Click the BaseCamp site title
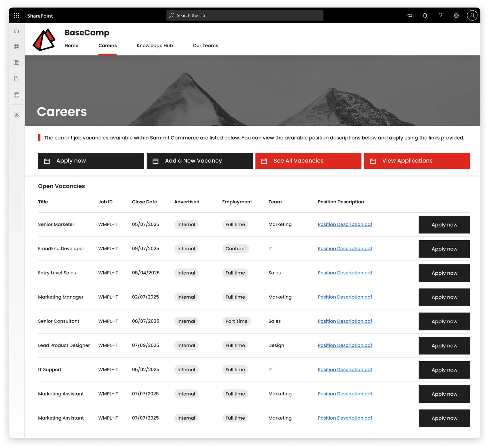This screenshot has width=489, height=448. tap(87, 33)
